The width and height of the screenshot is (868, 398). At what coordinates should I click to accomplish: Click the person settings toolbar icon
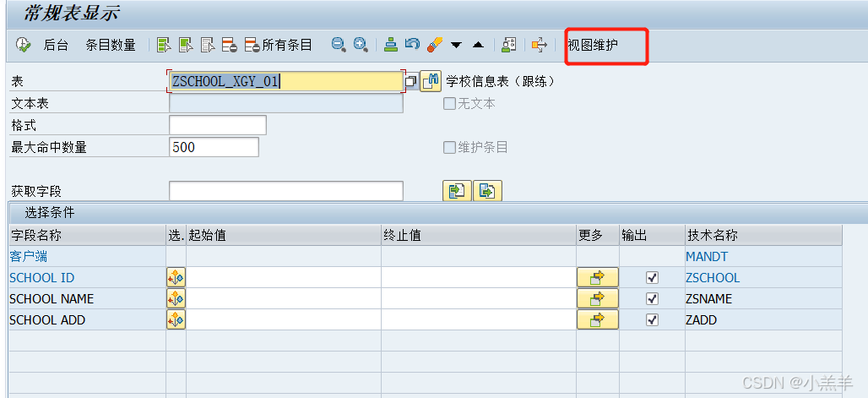pyautogui.click(x=509, y=45)
